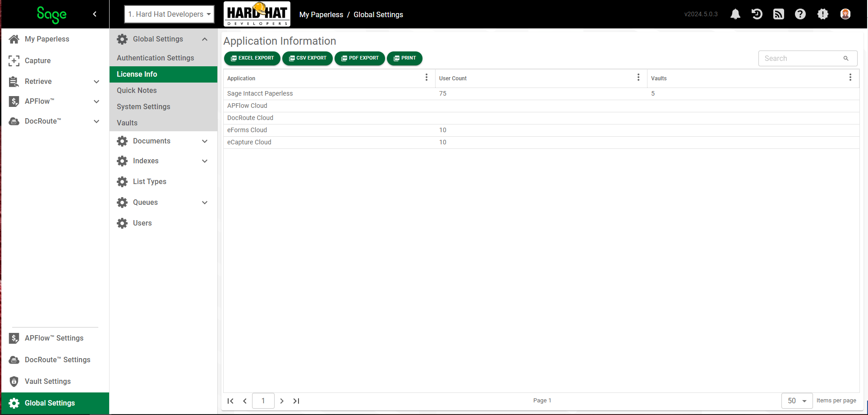Open the RSS feed icon
Image resolution: width=868 pixels, height=415 pixels.
[779, 14]
